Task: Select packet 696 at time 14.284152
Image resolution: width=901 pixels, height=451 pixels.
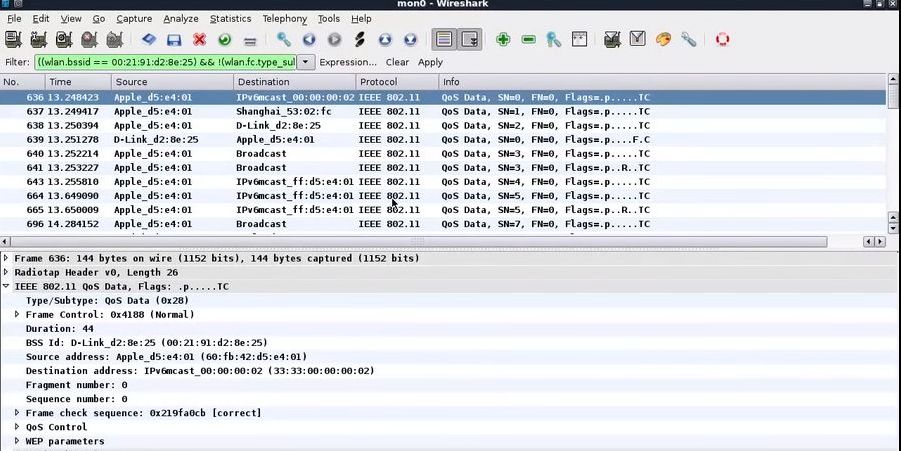Action: (442, 223)
